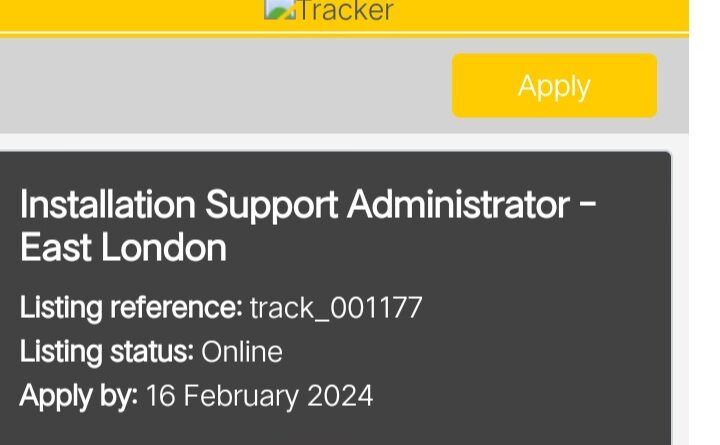
Task: Click the empty gray bar beside Apply
Action: coord(225,86)
